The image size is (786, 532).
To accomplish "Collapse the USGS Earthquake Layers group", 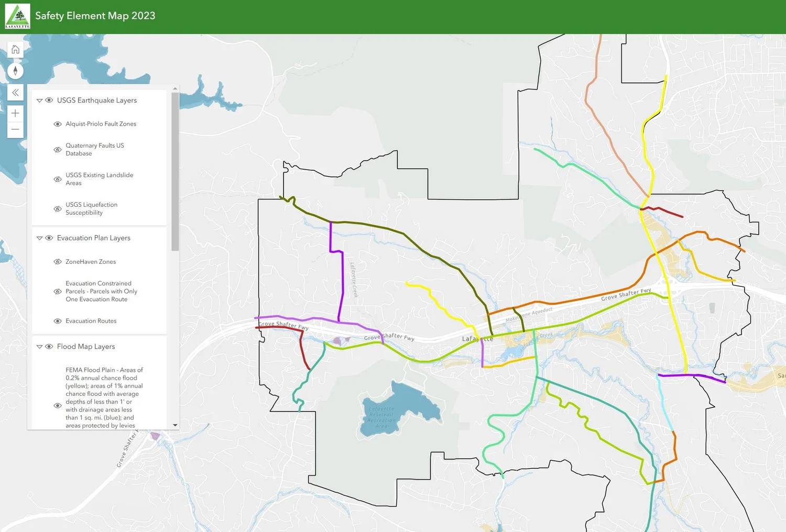I will (39, 100).
